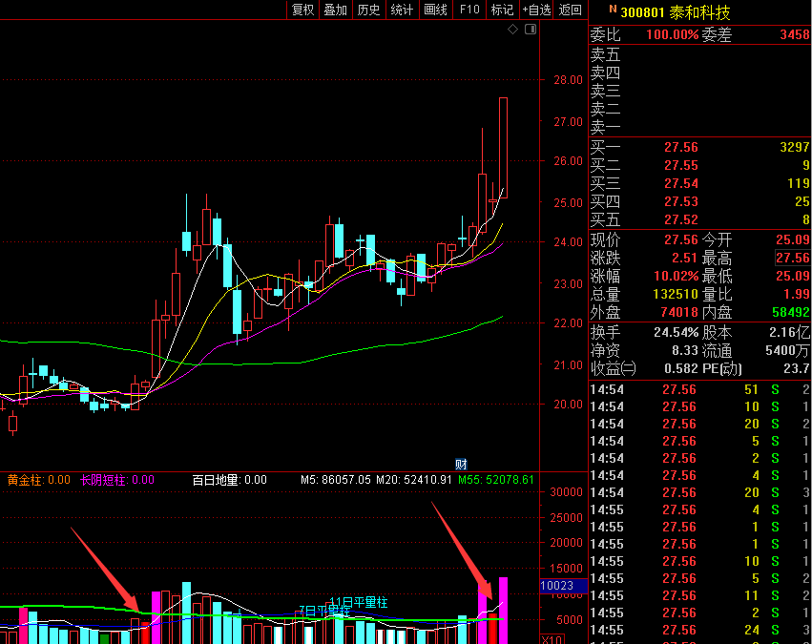Click 涨幅 percentage 10.02%
This screenshot has width=812, height=644.
coord(677,276)
